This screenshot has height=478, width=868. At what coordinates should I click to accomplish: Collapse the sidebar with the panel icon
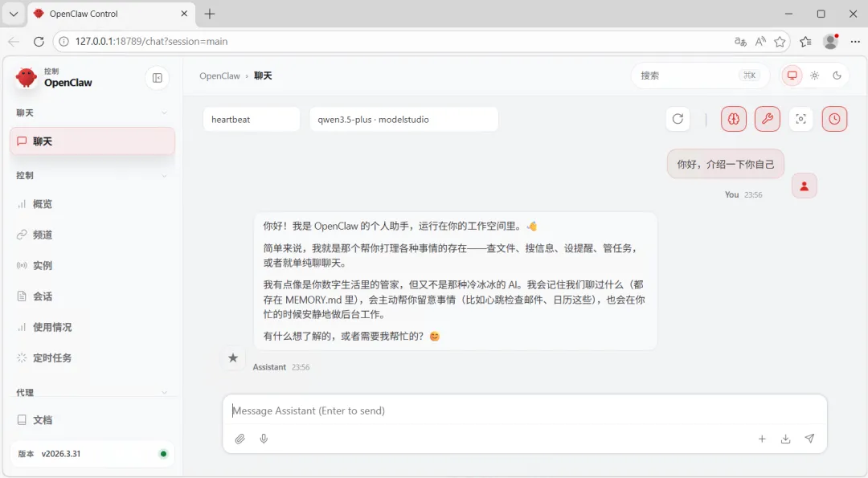(x=158, y=78)
